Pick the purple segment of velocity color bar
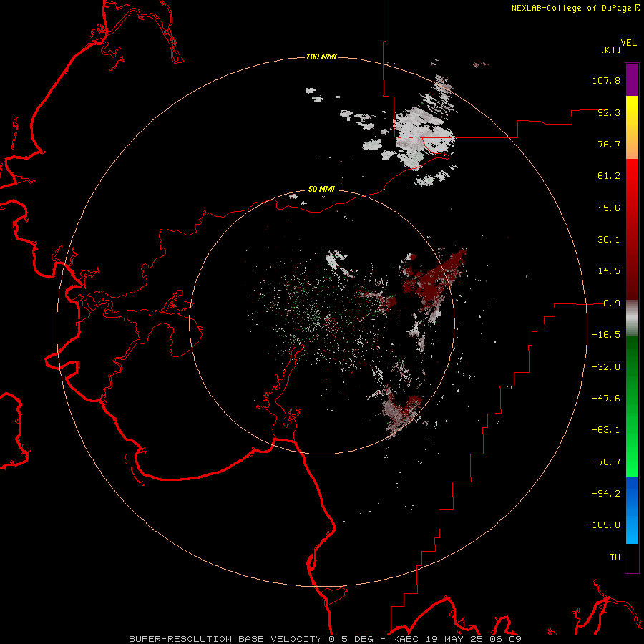Screen dimensions: 644x644 632,79
